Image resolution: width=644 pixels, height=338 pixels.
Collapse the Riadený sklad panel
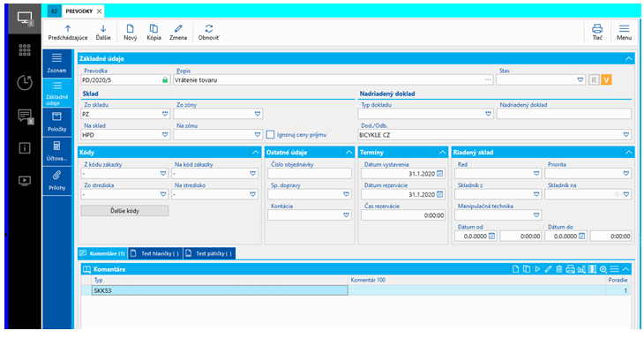click(629, 153)
